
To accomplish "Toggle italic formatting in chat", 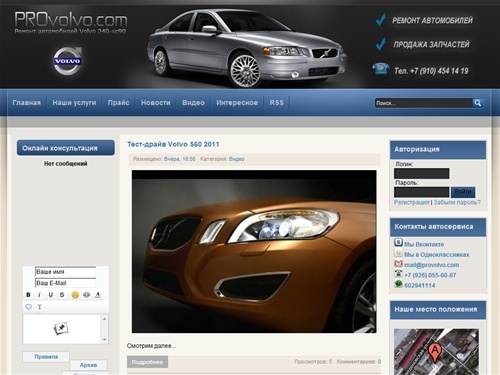I will point(39,295).
